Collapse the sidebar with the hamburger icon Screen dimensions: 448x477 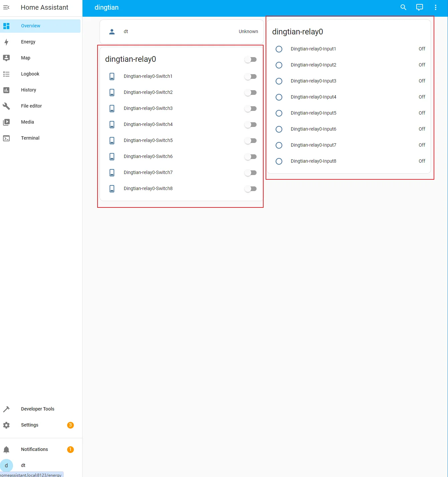tap(6, 7)
